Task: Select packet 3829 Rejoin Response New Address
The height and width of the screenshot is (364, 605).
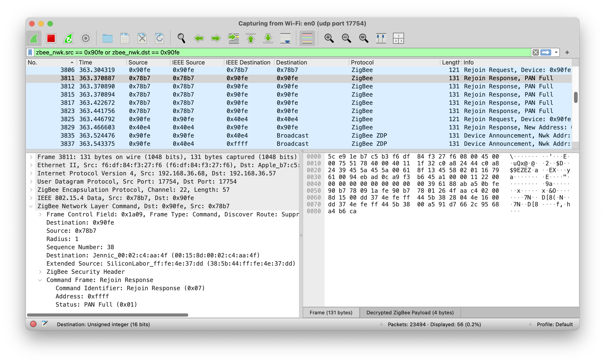Action: click(x=299, y=127)
